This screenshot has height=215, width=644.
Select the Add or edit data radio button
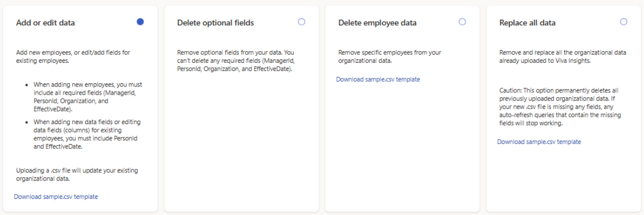(x=140, y=22)
